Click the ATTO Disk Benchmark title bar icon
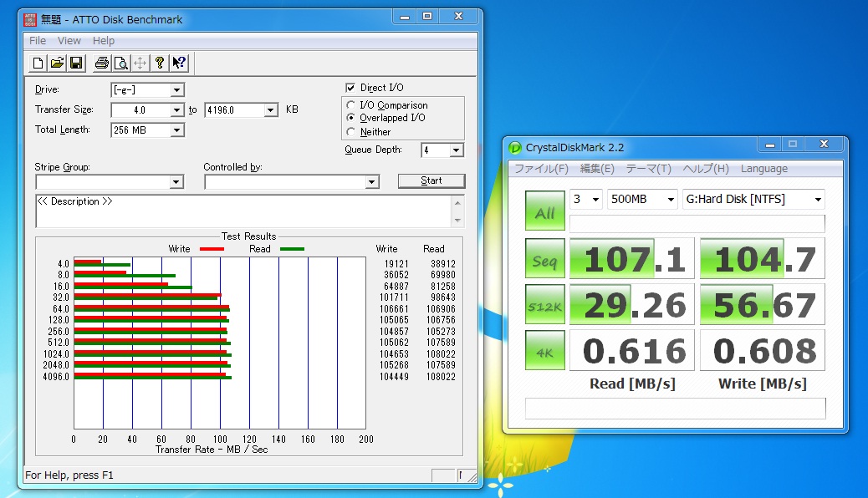 point(30,20)
